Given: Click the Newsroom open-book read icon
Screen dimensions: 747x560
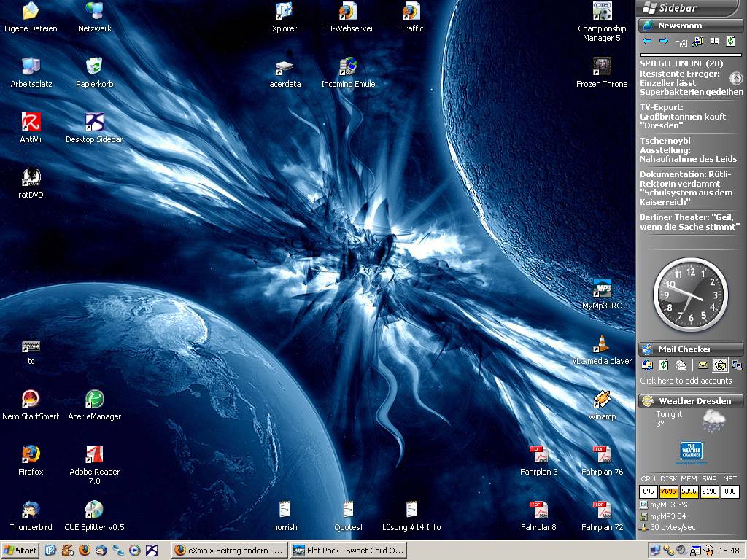Looking at the screenshot, I should (x=714, y=42).
